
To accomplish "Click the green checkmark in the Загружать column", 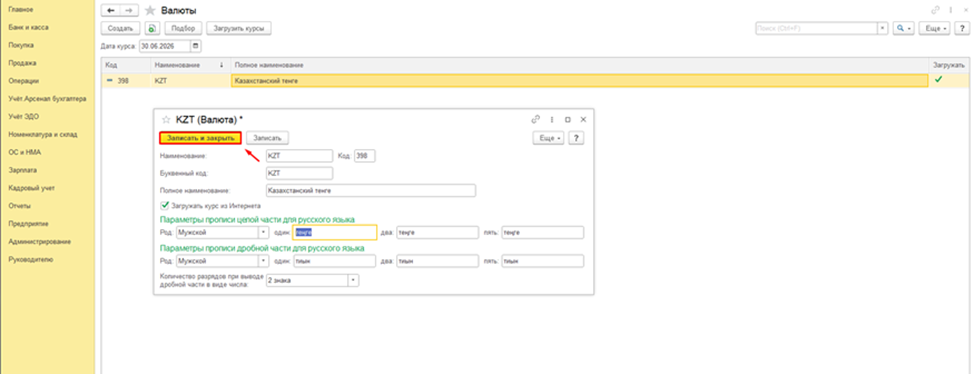I will (x=939, y=80).
